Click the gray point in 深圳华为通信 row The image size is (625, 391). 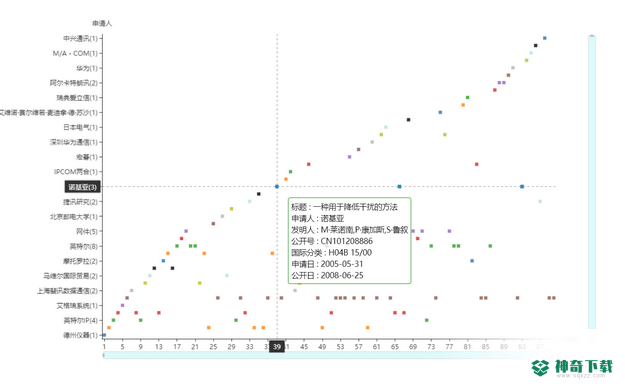pos(372,142)
